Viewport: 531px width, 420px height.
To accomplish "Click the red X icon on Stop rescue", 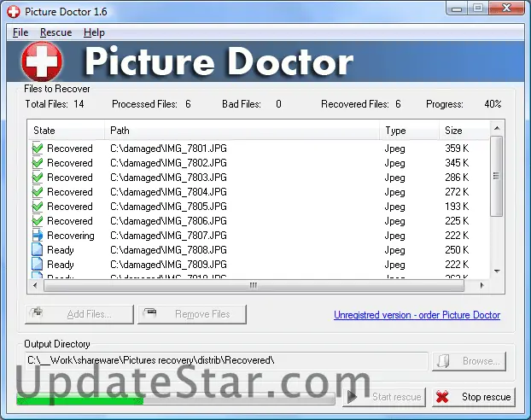I will (442, 397).
